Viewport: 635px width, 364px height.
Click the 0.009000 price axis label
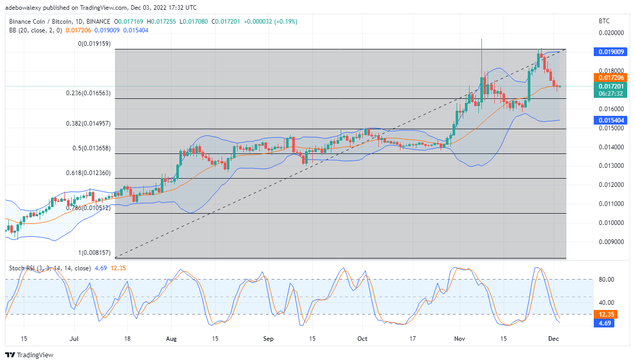[611, 241]
